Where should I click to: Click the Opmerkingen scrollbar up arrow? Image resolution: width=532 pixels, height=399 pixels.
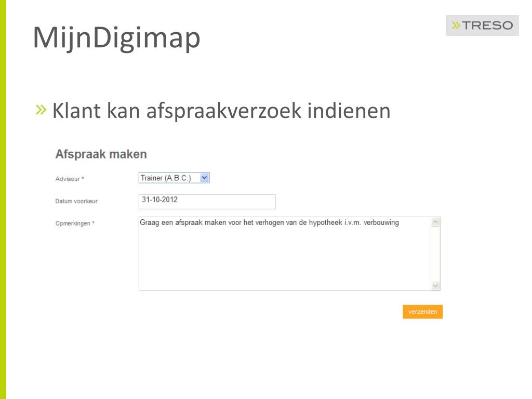coord(435,222)
